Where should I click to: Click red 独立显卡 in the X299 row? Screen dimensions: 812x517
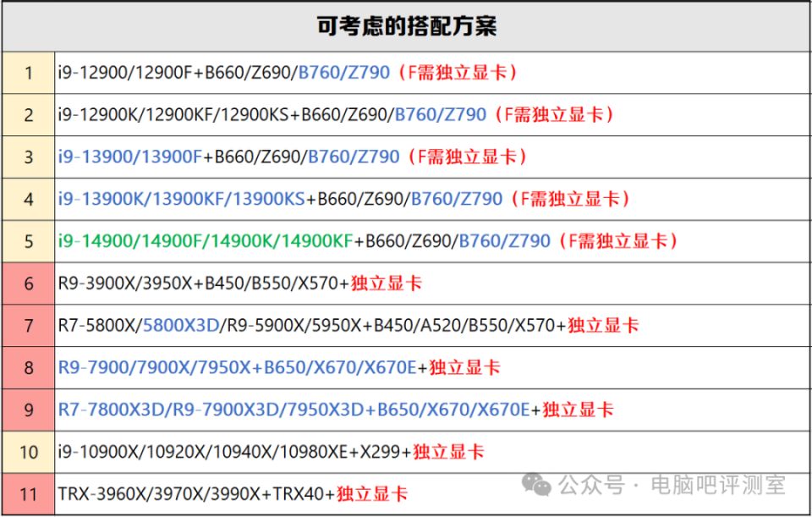[448, 452]
